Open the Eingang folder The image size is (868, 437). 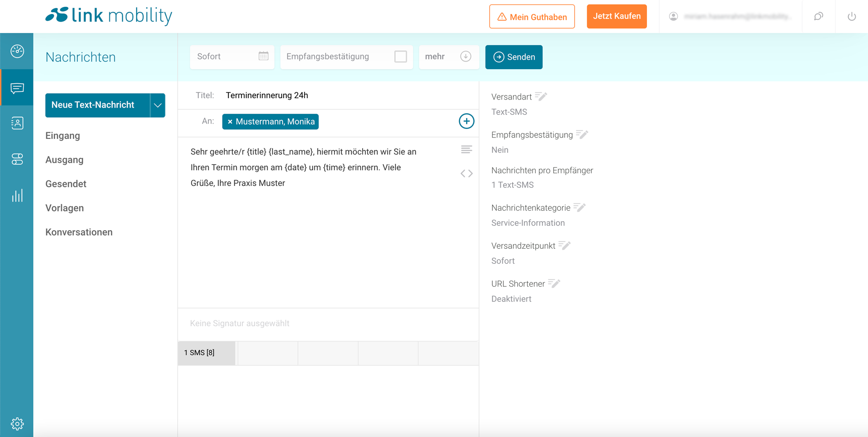[63, 136]
